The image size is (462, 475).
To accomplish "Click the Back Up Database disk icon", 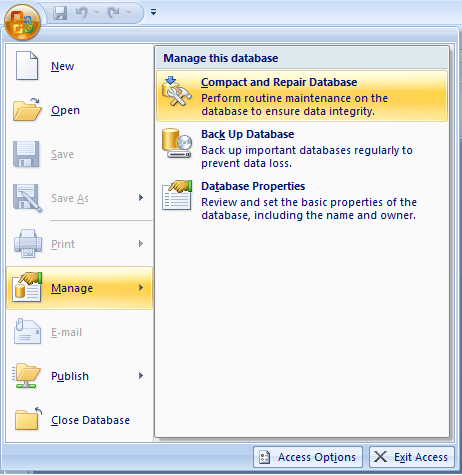I will 177,143.
